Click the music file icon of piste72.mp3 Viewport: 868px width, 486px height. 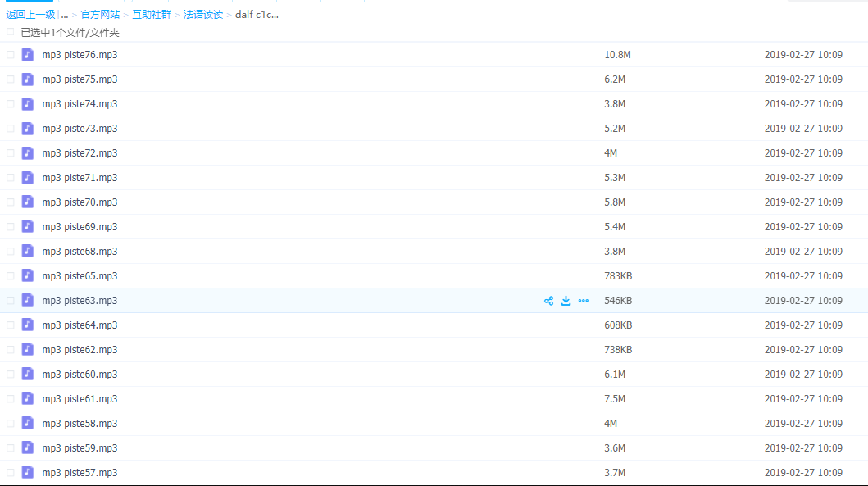[x=28, y=152]
